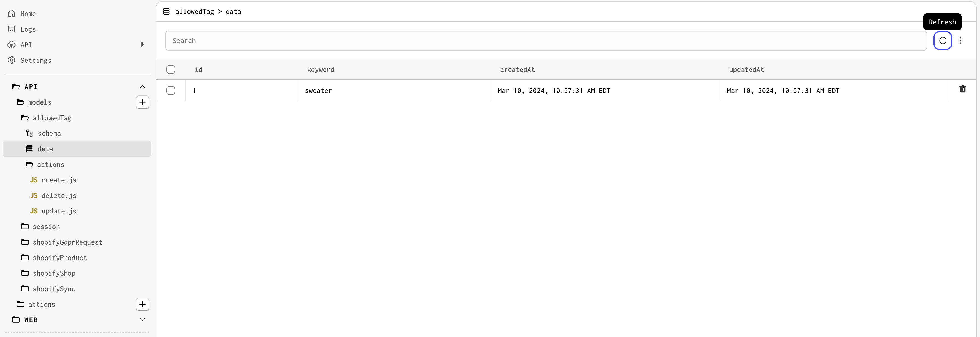Screen dimensions: 980x337
Task: Toggle the select-all checkbox in table header
Action: 171,69
